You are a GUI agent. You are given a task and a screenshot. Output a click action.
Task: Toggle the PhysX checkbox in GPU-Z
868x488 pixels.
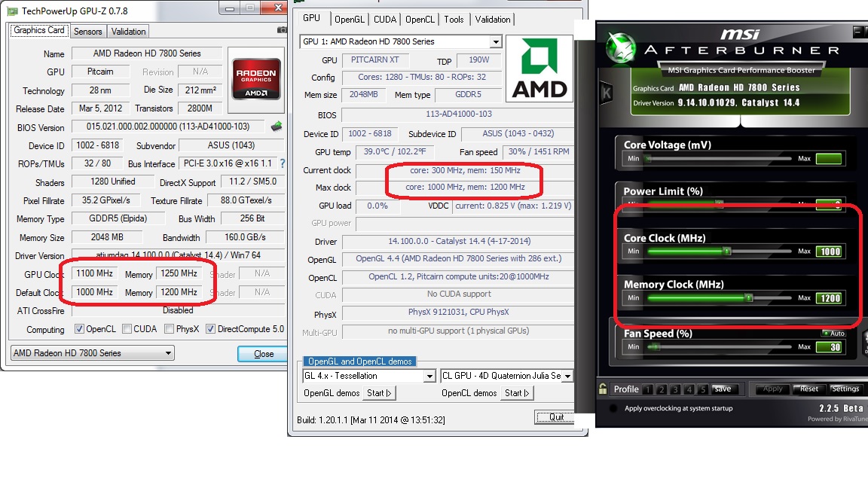pos(170,328)
